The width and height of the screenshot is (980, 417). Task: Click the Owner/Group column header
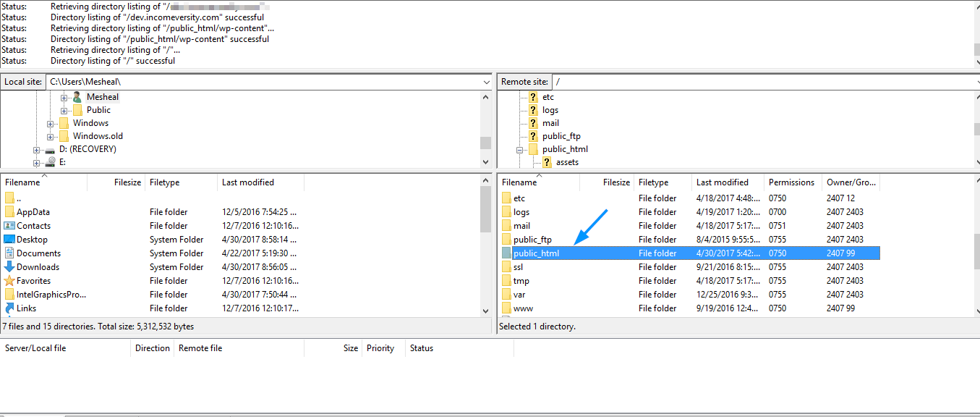click(x=850, y=182)
